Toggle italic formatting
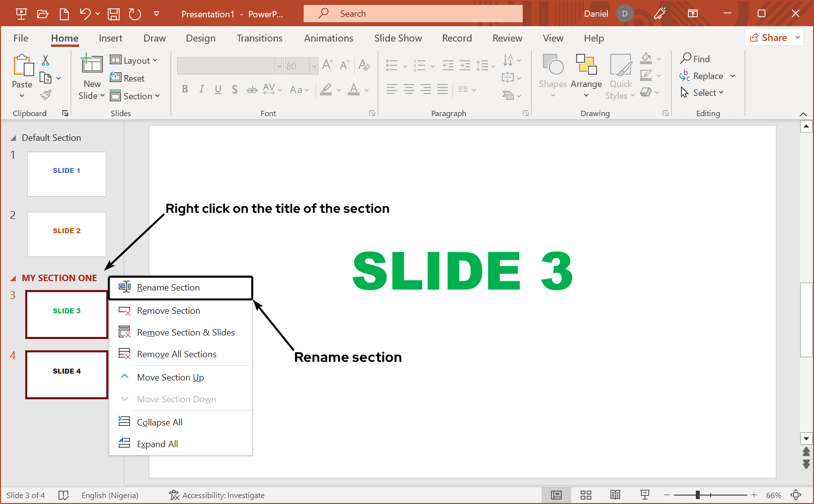814x504 pixels. 202,89
